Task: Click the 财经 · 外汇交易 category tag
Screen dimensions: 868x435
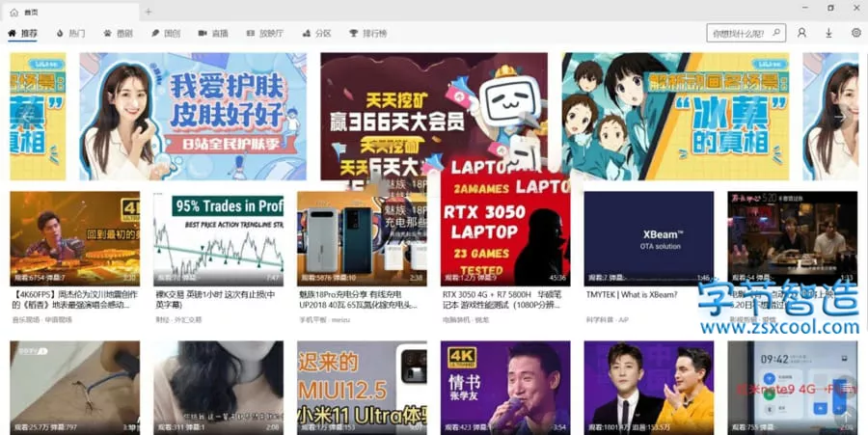Action: [178, 319]
